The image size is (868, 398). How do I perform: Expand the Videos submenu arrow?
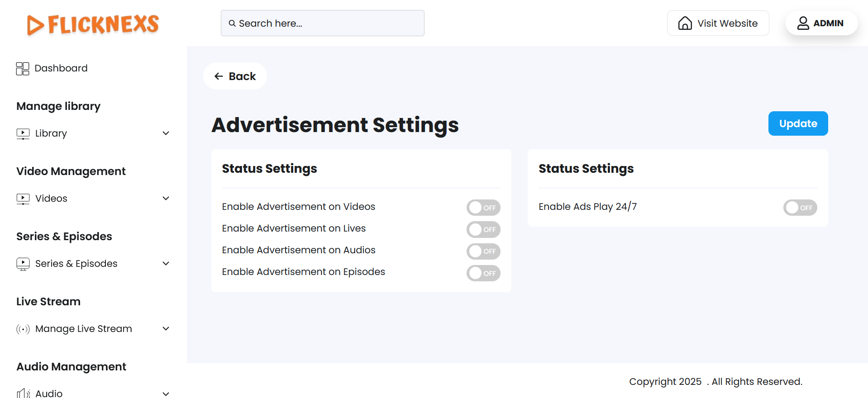pyautogui.click(x=166, y=199)
